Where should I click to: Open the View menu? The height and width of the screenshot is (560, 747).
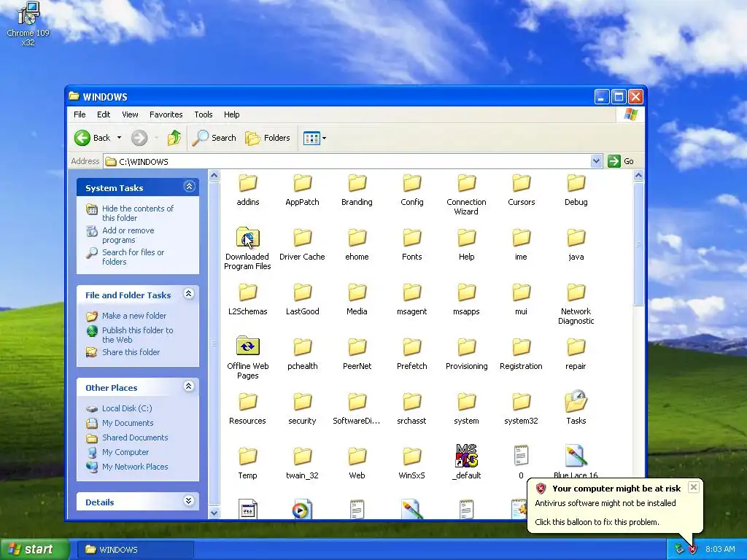pos(130,114)
